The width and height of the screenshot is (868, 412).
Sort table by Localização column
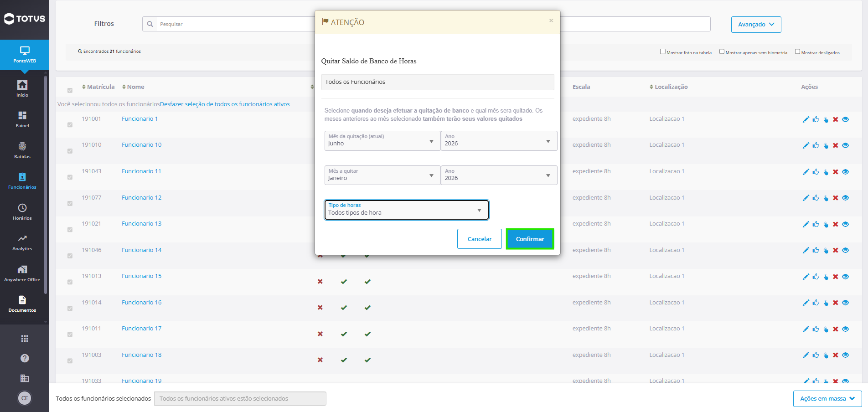pyautogui.click(x=668, y=87)
